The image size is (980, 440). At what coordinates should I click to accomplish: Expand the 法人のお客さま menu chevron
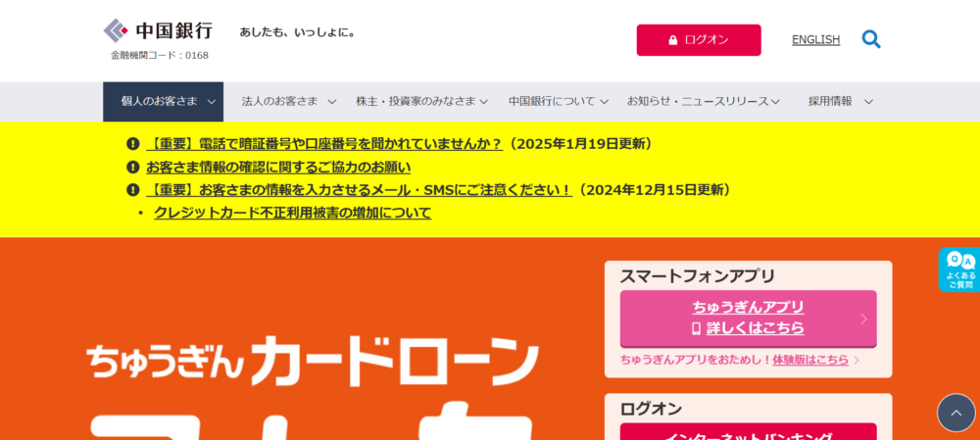click(x=332, y=102)
